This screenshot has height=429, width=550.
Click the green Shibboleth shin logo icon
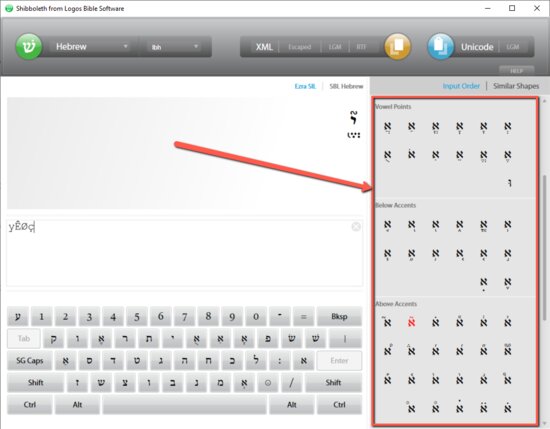pos(29,46)
